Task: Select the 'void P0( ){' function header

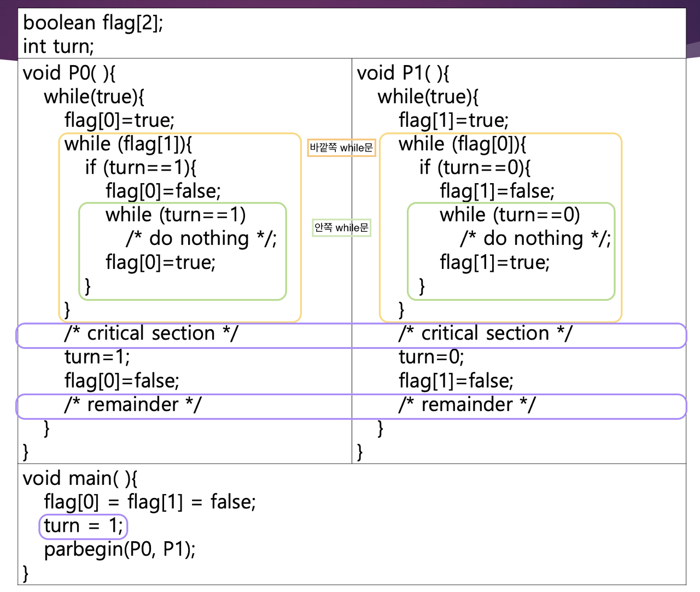Action: pyautogui.click(x=69, y=73)
